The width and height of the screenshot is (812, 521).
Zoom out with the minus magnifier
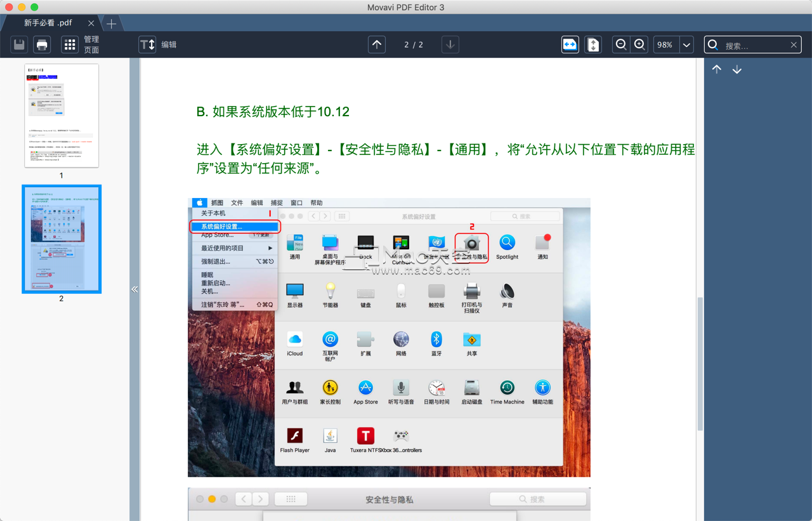pyautogui.click(x=621, y=44)
